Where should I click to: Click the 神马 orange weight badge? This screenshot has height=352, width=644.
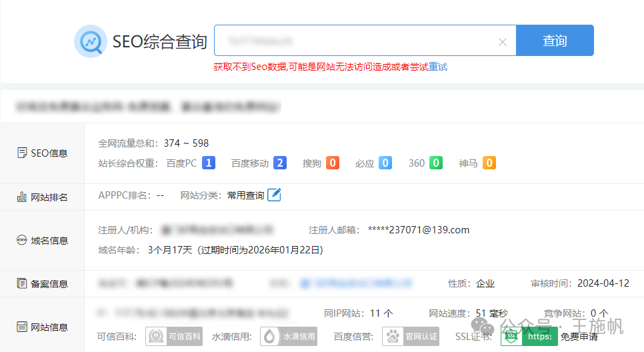(489, 163)
